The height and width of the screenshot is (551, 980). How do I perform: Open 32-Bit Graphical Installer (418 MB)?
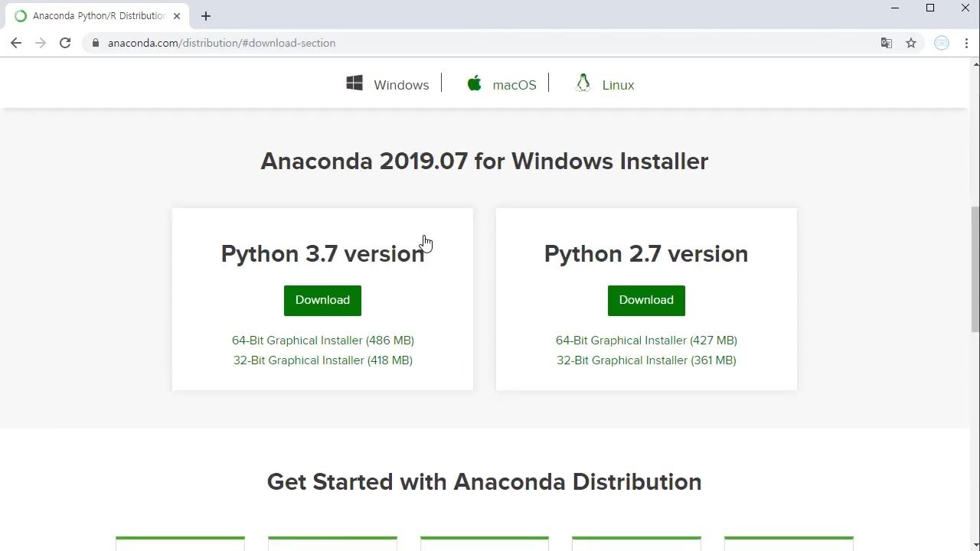(323, 360)
